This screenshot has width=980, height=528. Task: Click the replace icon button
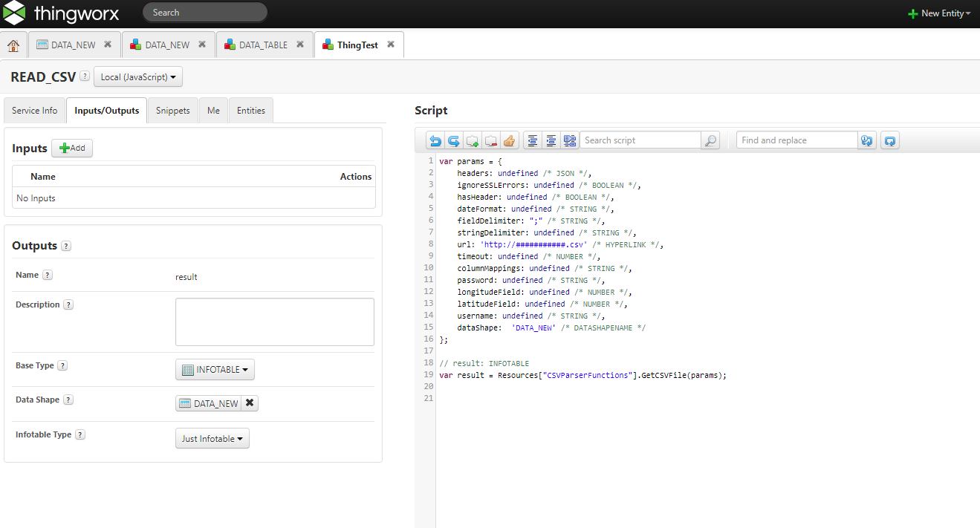[x=867, y=140]
